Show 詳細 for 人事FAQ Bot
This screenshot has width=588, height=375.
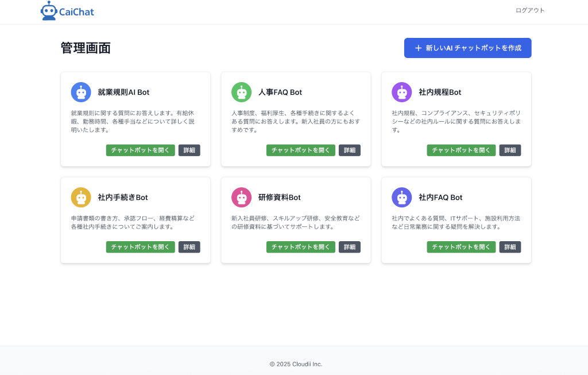point(349,150)
